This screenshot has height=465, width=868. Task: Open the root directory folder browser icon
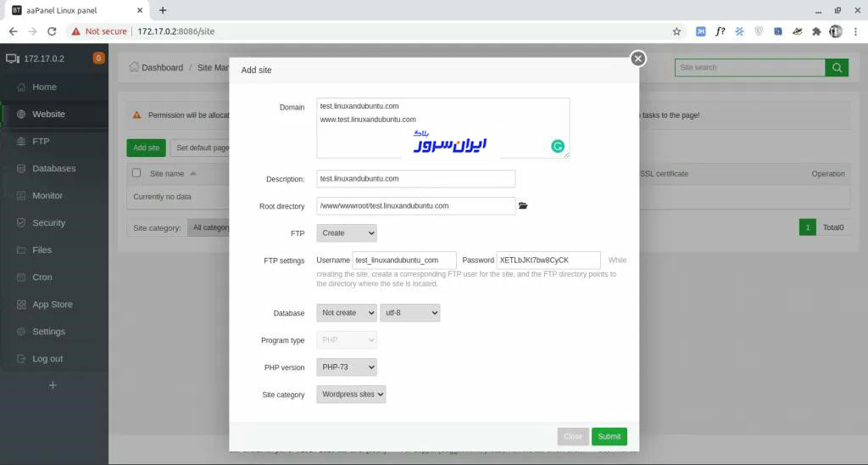coord(522,205)
